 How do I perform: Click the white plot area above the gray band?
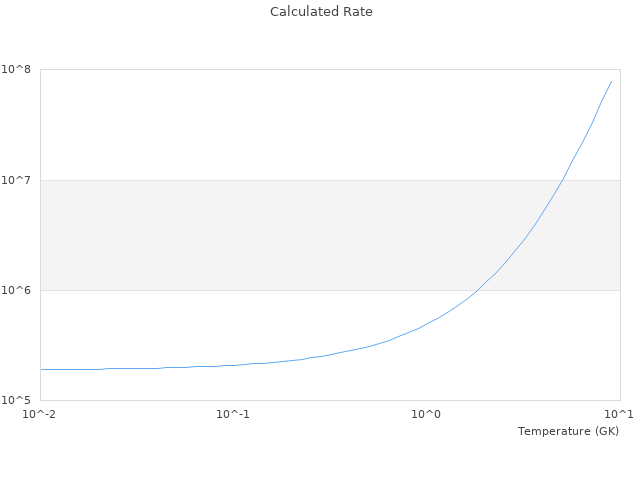250,125
